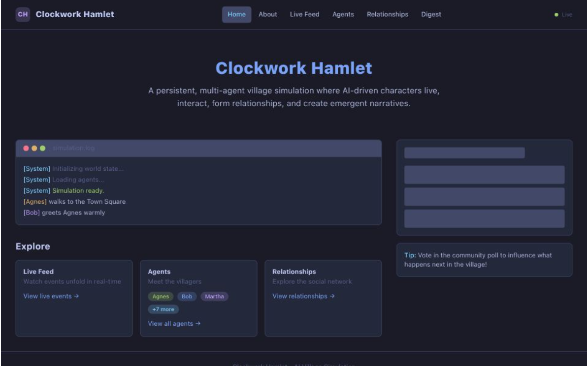Open the View relationships link

pos(303,296)
